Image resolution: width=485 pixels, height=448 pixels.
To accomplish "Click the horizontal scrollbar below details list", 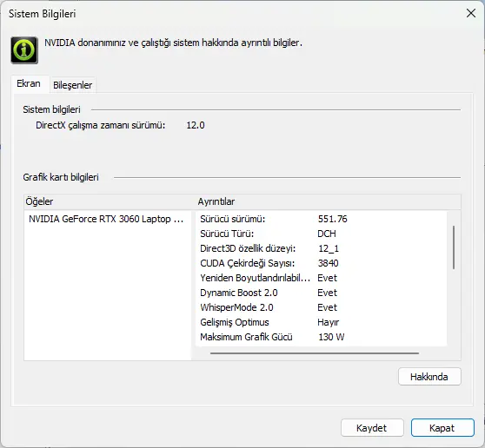I will tap(315, 352).
